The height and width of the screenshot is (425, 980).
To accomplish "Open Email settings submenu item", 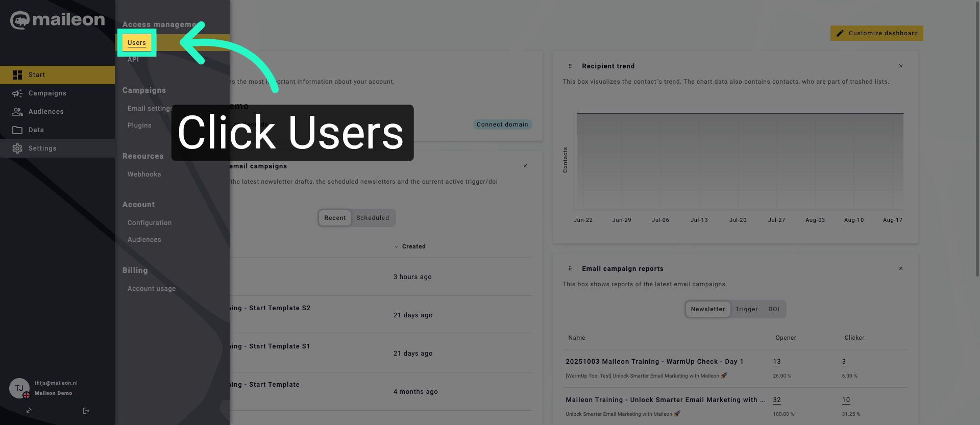I will [x=151, y=109].
